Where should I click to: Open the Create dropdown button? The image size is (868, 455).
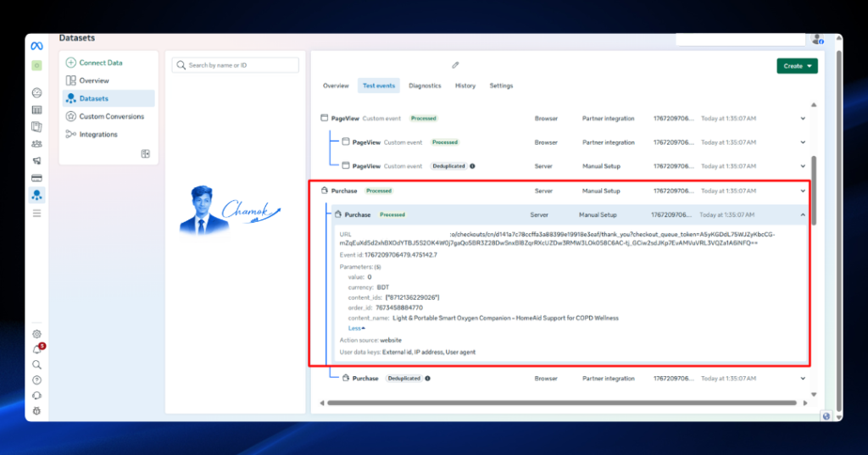pyautogui.click(x=797, y=66)
